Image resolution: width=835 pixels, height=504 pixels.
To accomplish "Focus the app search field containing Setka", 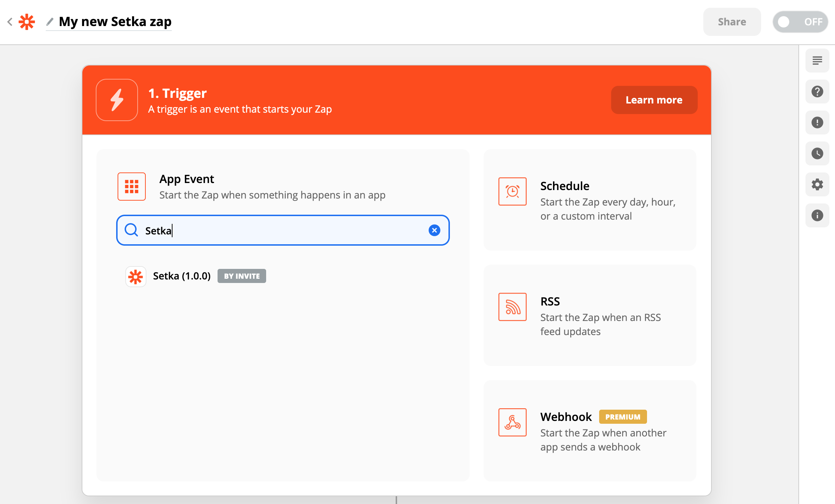I will (283, 230).
